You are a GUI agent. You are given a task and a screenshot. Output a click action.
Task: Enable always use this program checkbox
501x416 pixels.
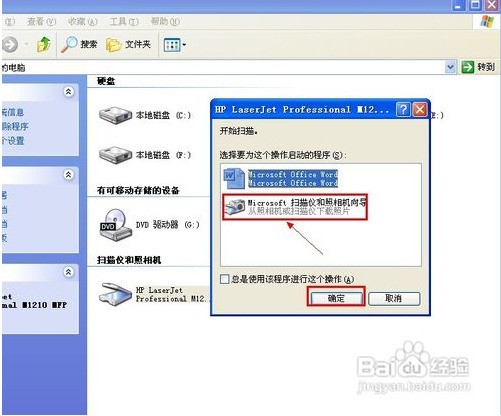(x=225, y=279)
